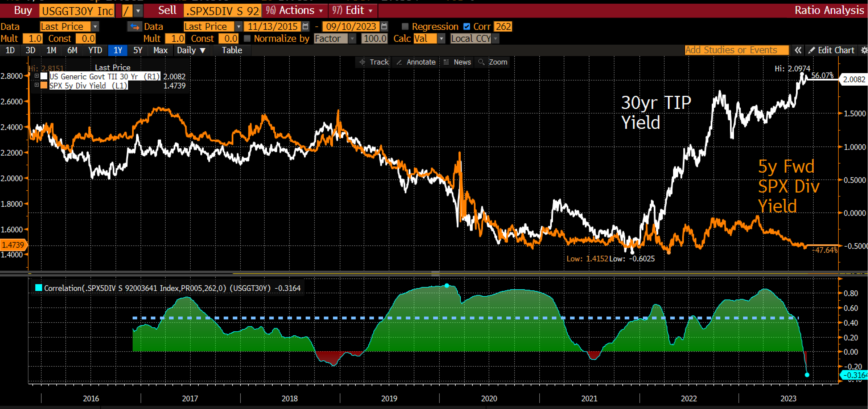Open the end date calendar icon
The height and width of the screenshot is (409, 868).
coord(384,26)
